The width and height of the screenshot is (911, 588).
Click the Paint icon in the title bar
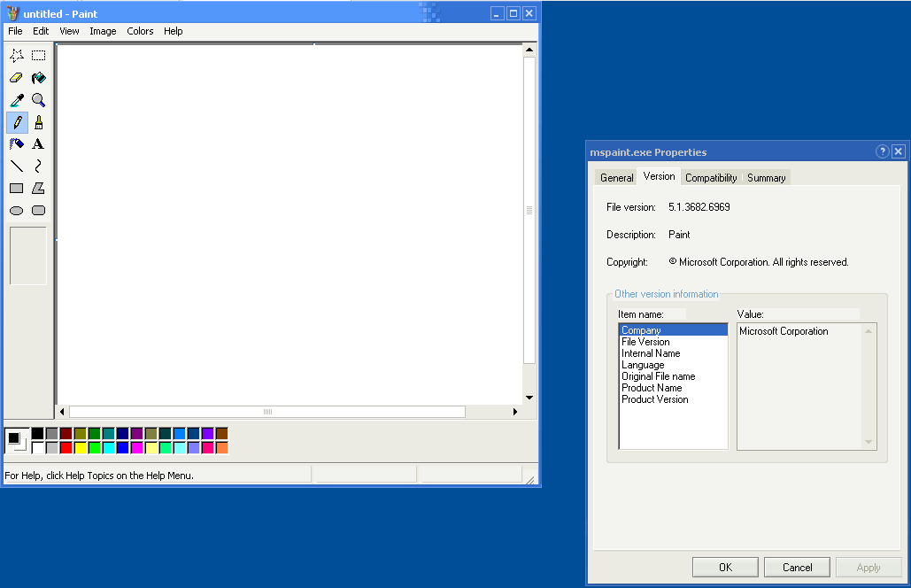click(12, 13)
